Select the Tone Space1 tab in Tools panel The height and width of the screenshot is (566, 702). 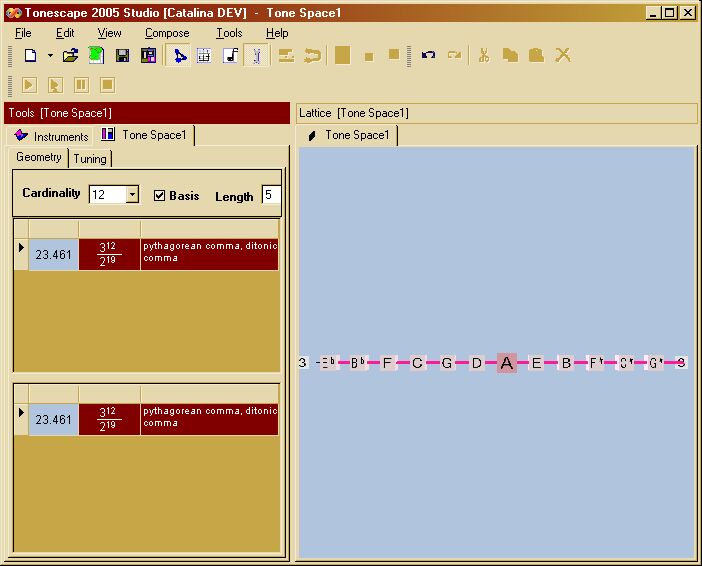(x=145, y=135)
